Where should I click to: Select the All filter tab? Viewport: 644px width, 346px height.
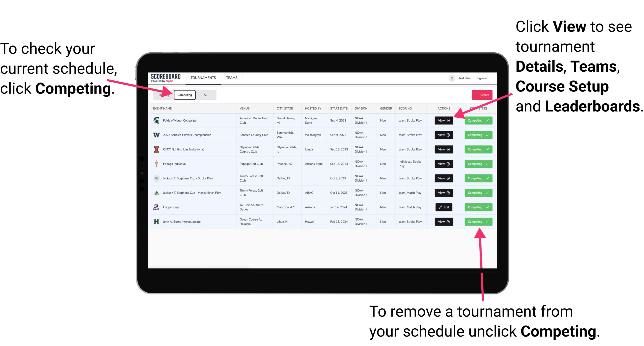click(205, 95)
